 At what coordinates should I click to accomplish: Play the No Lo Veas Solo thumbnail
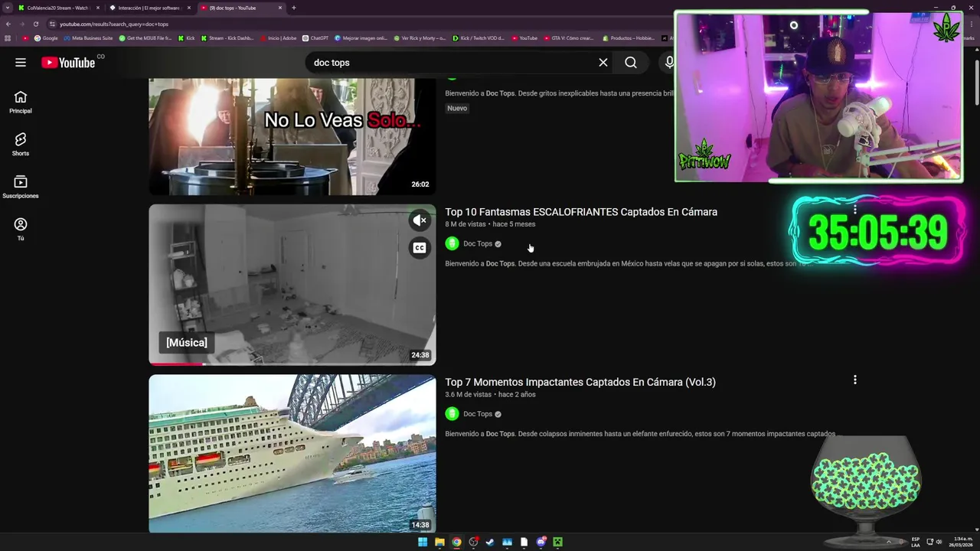292,136
